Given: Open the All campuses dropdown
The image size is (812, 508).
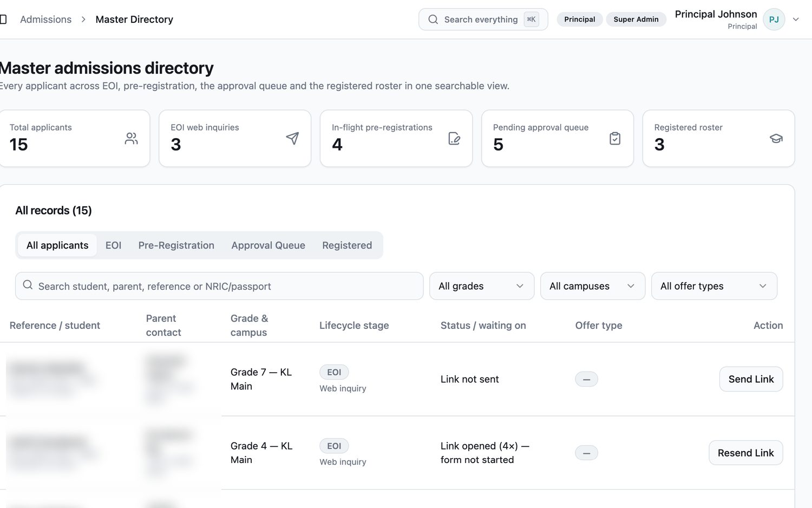Looking at the screenshot, I should (x=593, y=286).
